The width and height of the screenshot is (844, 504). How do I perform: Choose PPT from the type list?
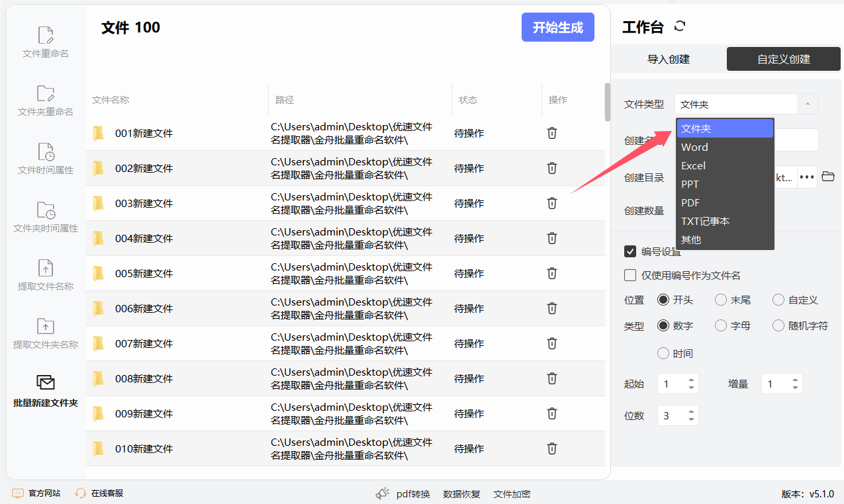pyautogui.click(x=725, y=184)
